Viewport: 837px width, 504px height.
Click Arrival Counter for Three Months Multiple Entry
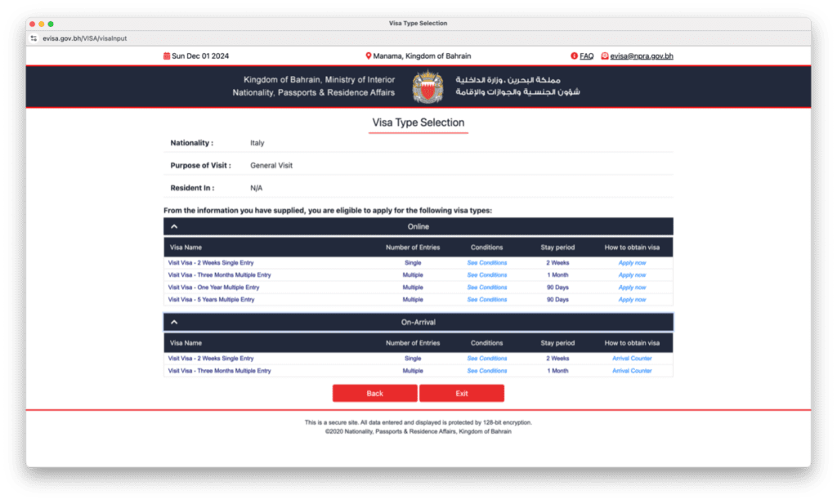[x=632, y=371]
